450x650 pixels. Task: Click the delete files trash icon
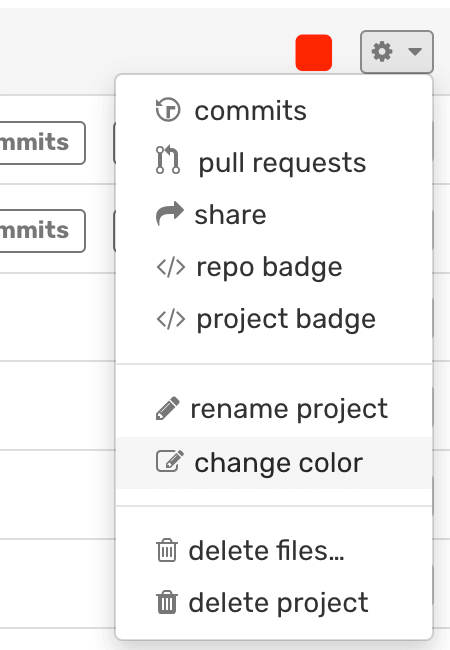(x=167, y=550)
